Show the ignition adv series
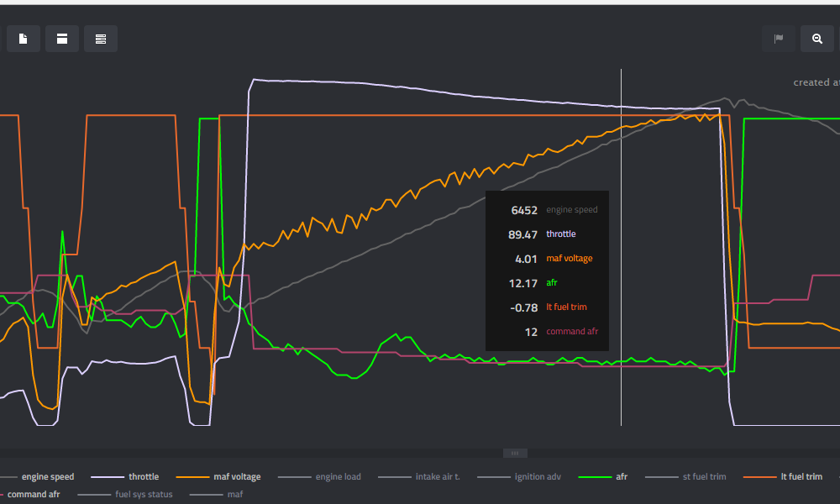Image resolution: width=840 pixels, height=504 pixels. (538, 477)
